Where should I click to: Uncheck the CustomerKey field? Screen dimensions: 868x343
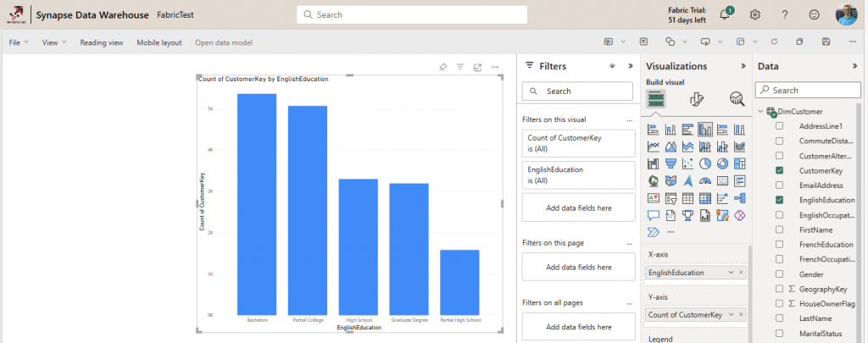click(x=779, y=170)
